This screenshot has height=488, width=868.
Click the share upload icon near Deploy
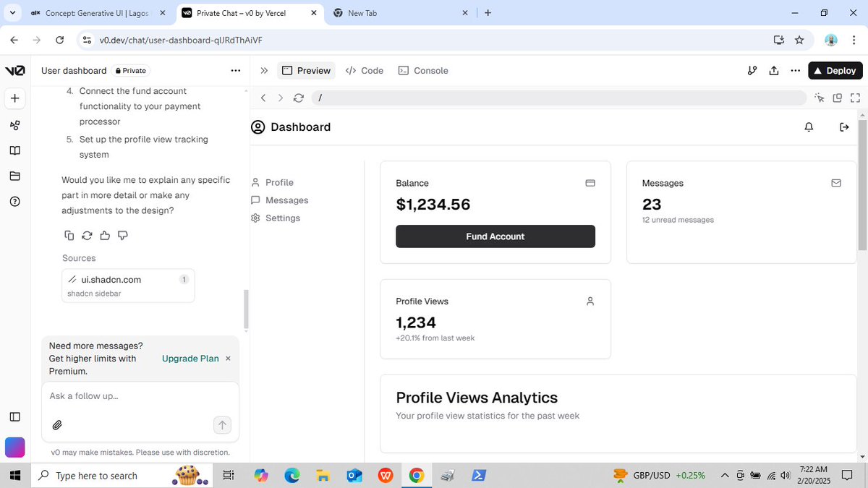(774, 71)
